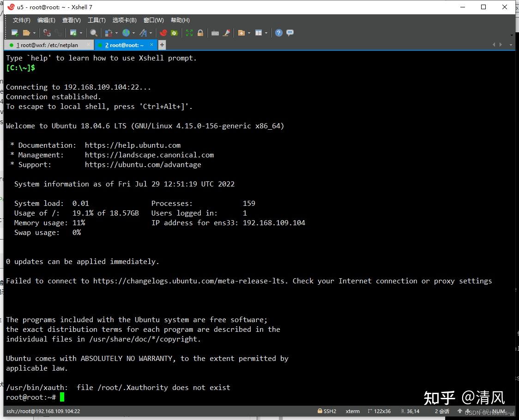Expand the globe encoding dropdown arrow
Screen dimensions: 519x420
tap(133, 33)
